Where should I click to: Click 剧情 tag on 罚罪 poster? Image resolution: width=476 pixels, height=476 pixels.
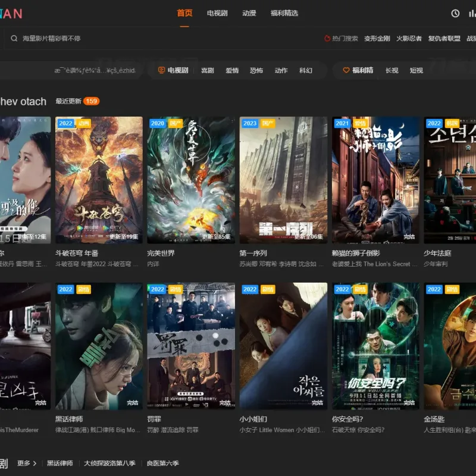[x=175, y=289]
